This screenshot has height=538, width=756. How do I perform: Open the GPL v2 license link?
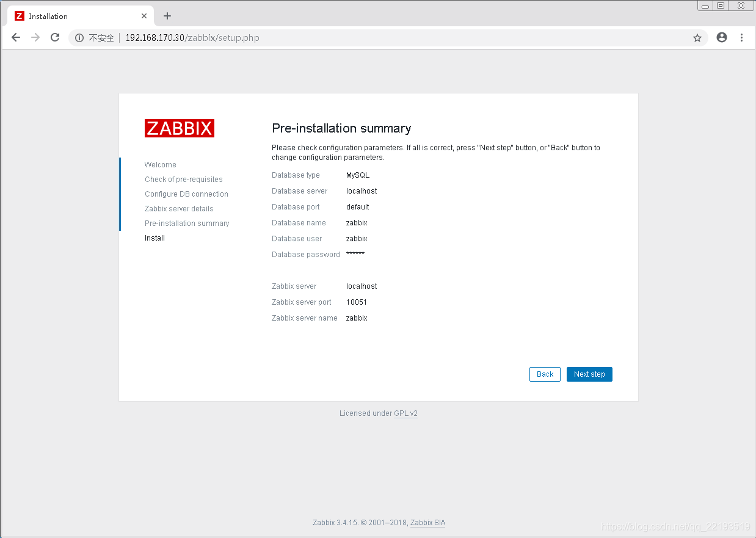click(x=405, y=413)
